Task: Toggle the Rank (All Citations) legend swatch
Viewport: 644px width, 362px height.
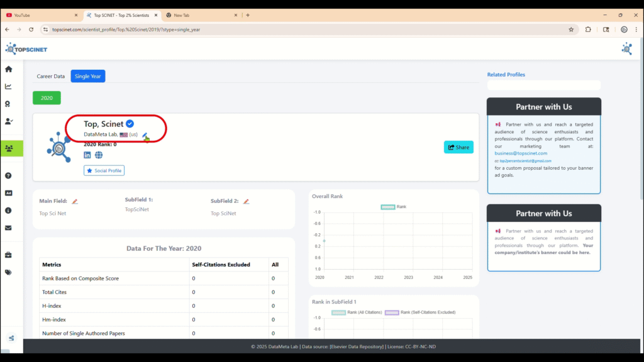Action: [x=338, y=312]
